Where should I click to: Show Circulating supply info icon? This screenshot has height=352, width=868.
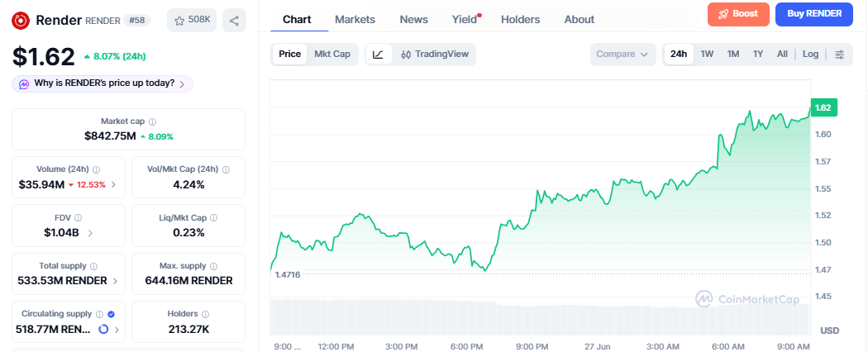[100, 314]
